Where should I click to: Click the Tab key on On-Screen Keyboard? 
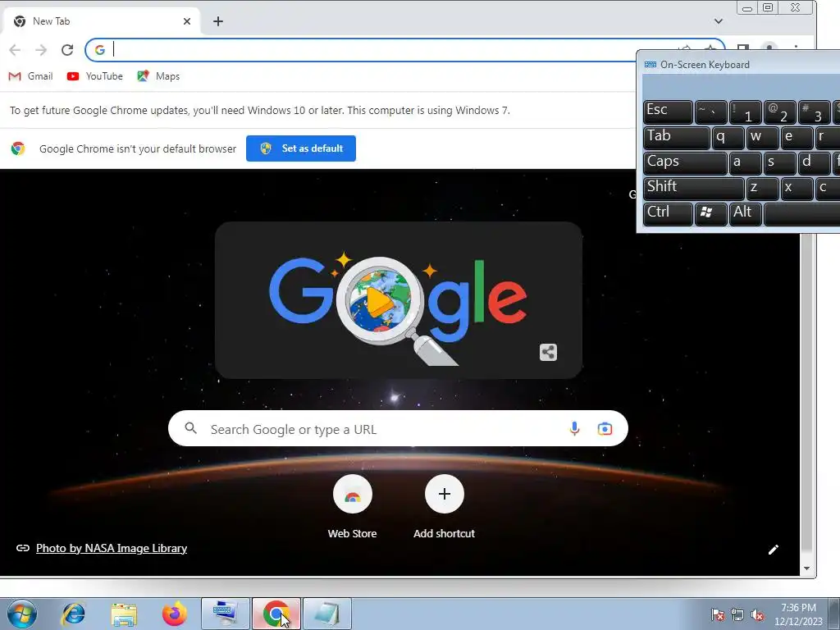click(676, 138)
